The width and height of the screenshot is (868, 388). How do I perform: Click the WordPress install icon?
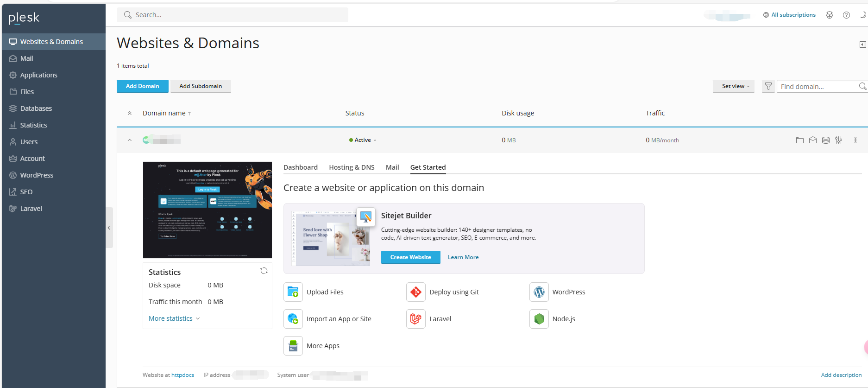(x=539, y=292)
